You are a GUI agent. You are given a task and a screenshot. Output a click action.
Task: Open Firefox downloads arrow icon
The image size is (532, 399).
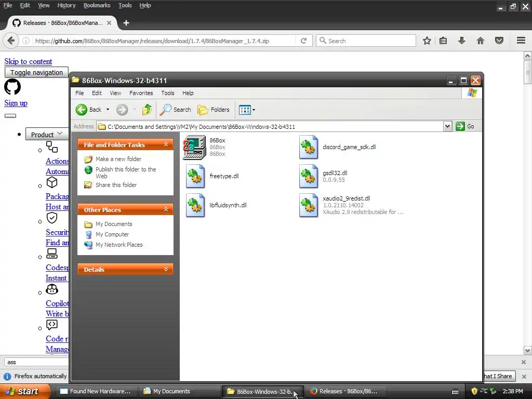click(x=461, y=41)
